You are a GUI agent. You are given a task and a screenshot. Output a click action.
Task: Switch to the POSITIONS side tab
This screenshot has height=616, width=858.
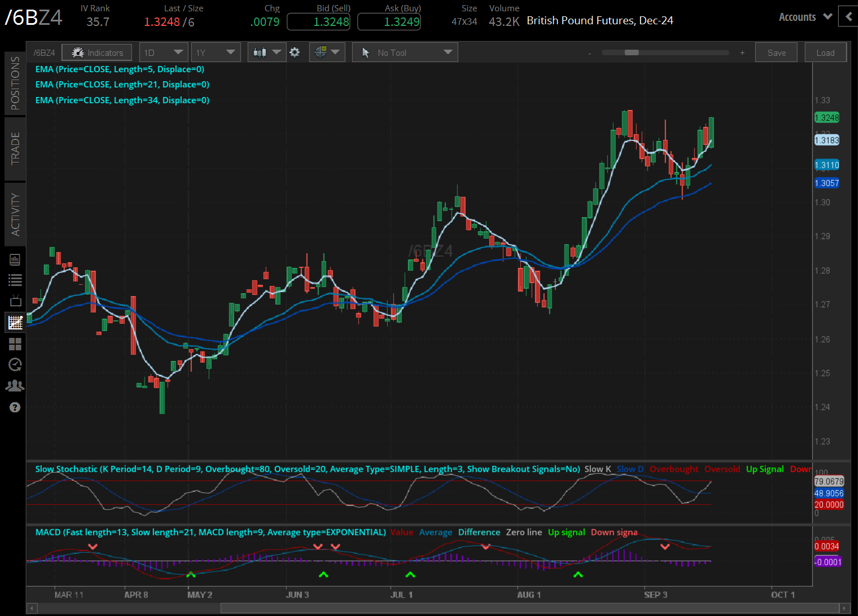[15, 83]
